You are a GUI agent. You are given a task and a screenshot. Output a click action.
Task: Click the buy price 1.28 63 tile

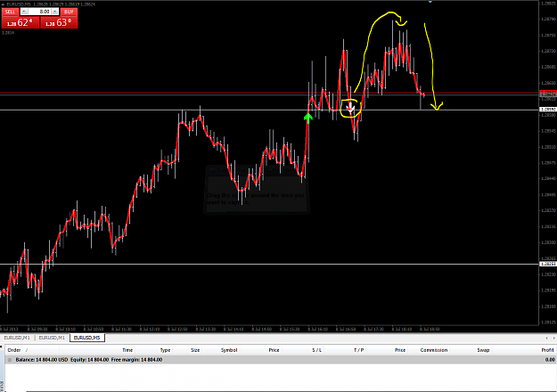click(x=59, y=23)
